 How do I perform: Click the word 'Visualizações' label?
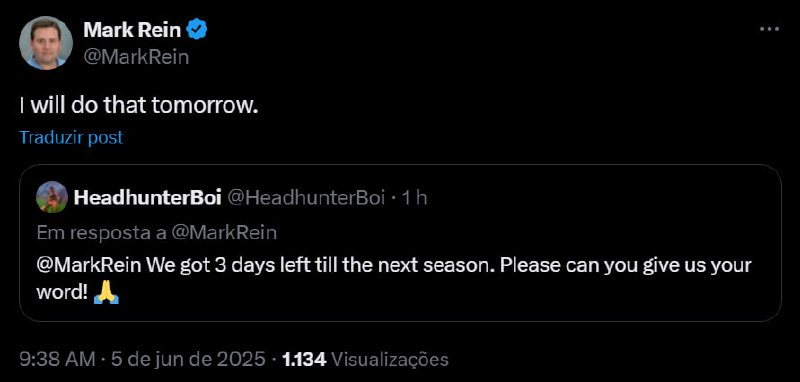pyautogui.click(x=390, y=360)
